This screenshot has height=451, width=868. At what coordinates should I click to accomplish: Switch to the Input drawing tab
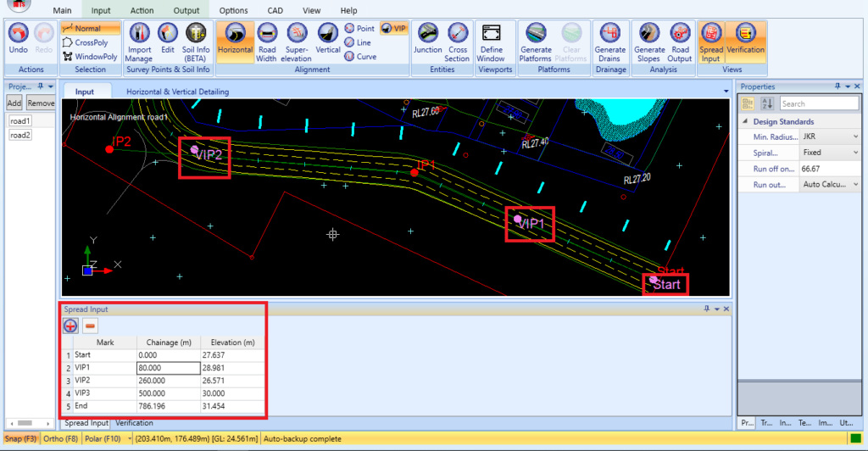tap(85, 92)
